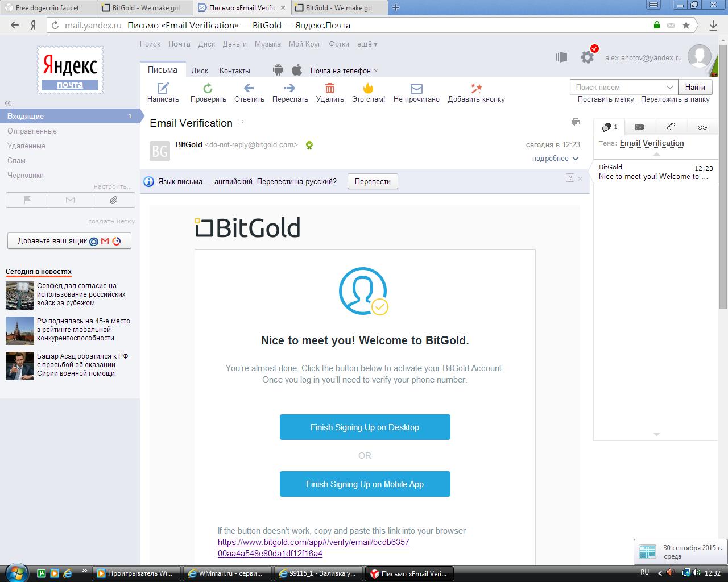This screenshot has width=728, height=582.
Task: Click the sender verified badge icon
Action: [x=309, y=145]
